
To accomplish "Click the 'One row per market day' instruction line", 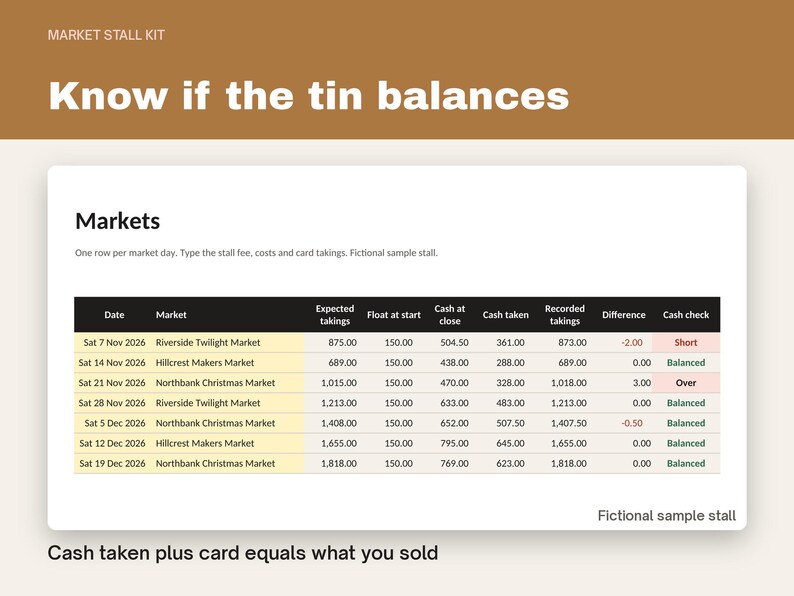I will [256, 253].
